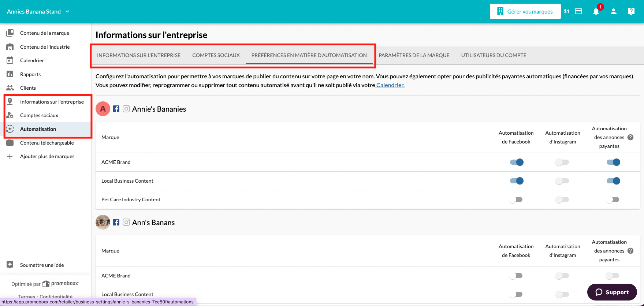This screenshot has height=306, width=644.
Task: Select Soumettre une idée in the sidebar
Action: coord(42,265)
